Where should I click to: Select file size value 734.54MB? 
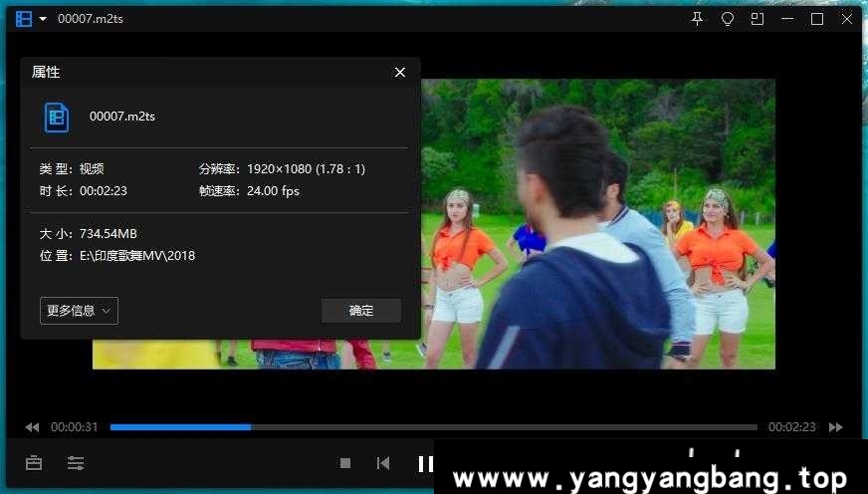tap(108, 234)
